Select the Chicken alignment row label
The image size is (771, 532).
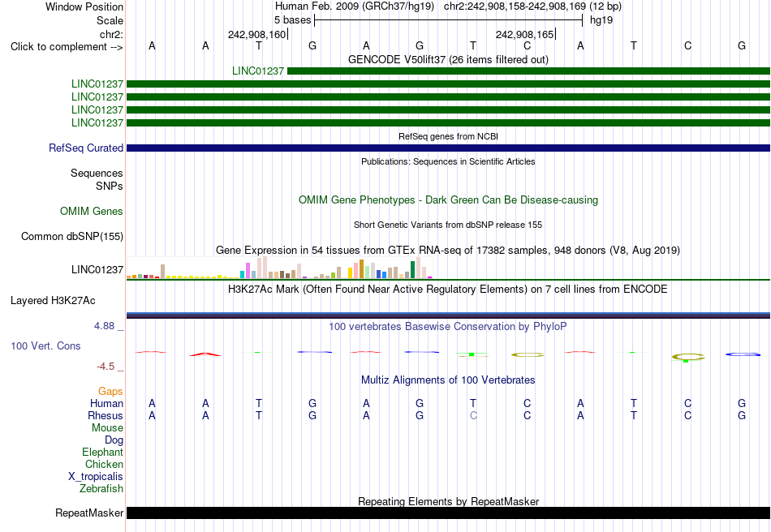coord(104,464)
